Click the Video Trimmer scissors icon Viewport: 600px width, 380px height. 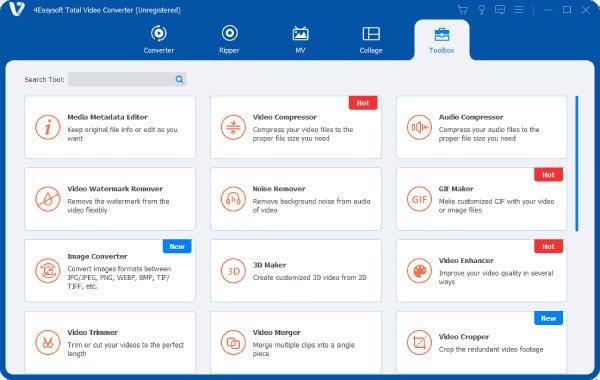pos(48,342)
